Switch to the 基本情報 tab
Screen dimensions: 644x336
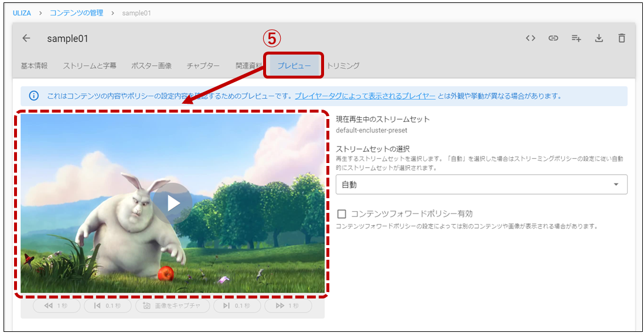tap(34, 66)
